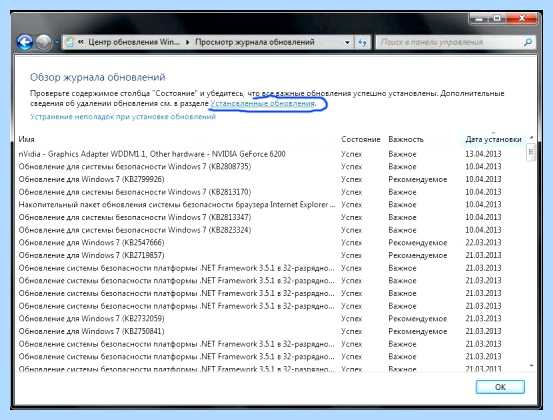Viewport: 553px width, 420px height.
Task: Select update row KB2750841
Action: point(271,331)
